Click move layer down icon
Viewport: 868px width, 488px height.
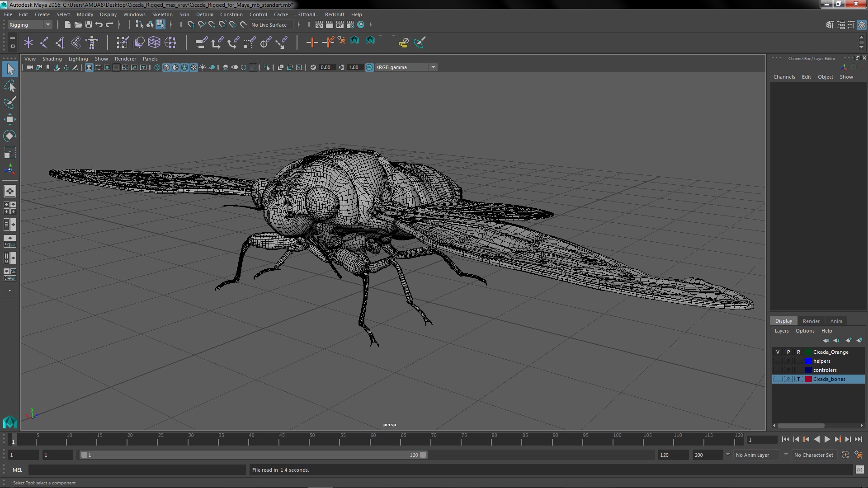pos(837,340)
